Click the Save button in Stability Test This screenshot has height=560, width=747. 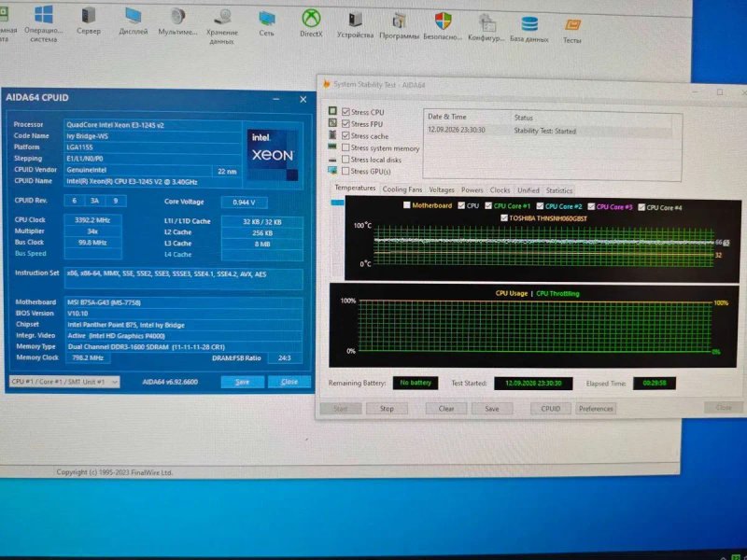click(x=492, y=409)
